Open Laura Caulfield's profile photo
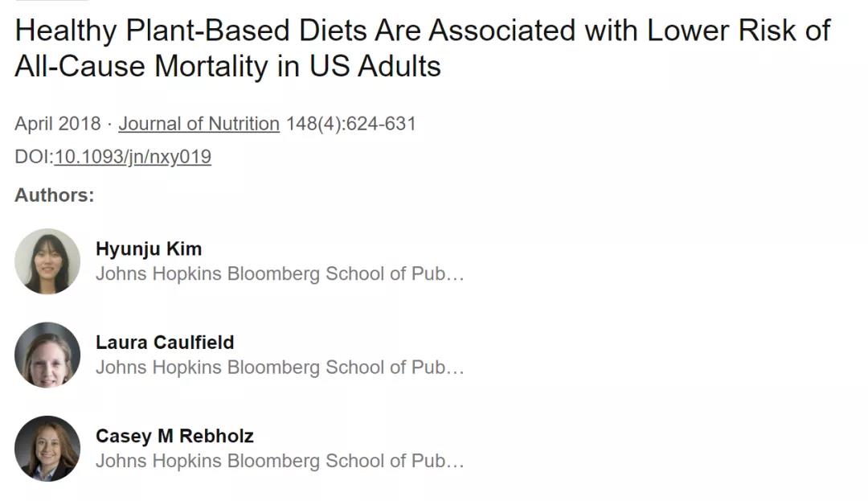Viewport: 868px width, 501px height. [x=47, y=355]
